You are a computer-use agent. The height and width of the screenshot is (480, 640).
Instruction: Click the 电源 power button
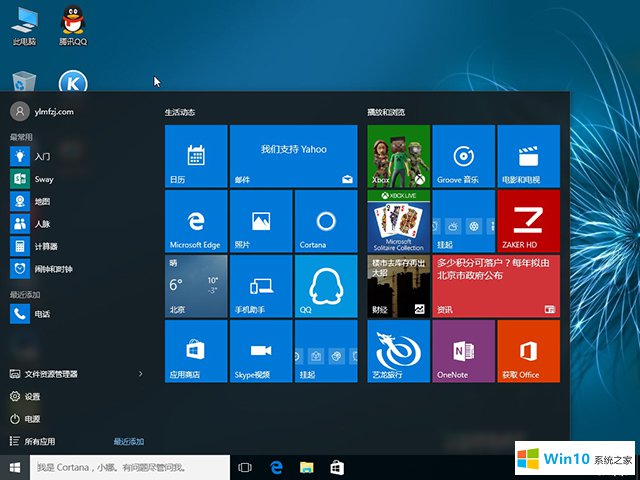32,419
